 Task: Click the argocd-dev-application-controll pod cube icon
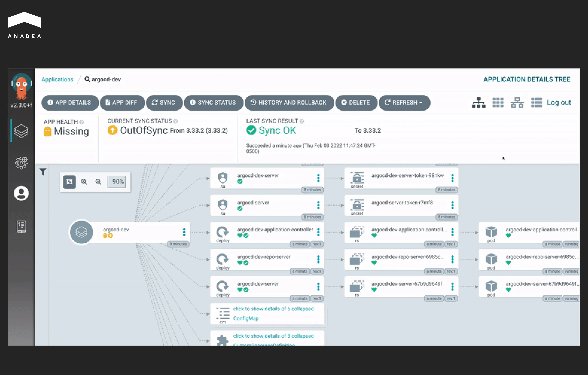pyautogui.click(x=491, y=232)
